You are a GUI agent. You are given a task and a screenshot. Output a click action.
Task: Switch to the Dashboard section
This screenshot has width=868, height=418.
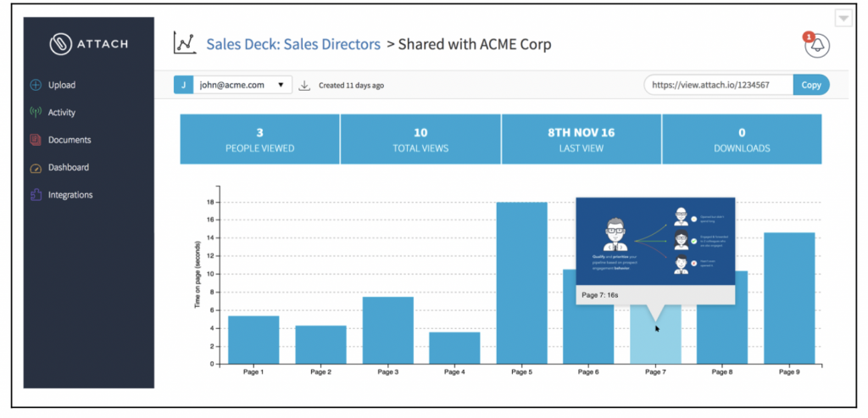click(x=69, y=167)
